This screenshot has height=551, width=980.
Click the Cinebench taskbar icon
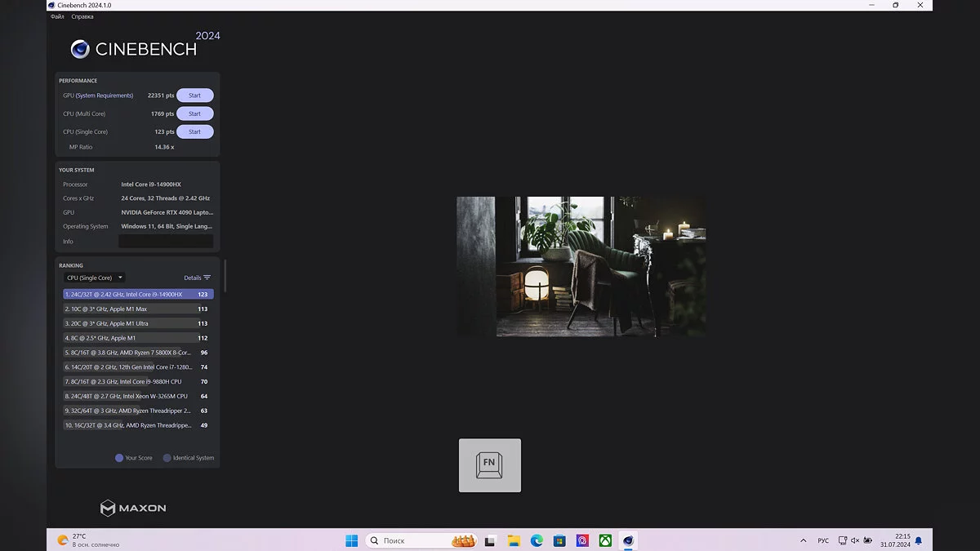coord(628,540)
